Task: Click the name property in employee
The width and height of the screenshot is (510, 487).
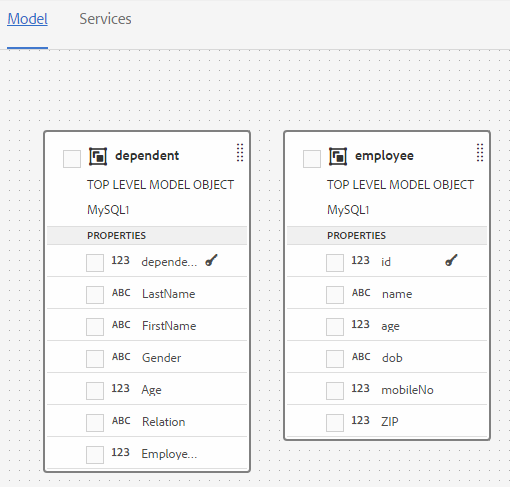Action: click(x=397, y=294)
